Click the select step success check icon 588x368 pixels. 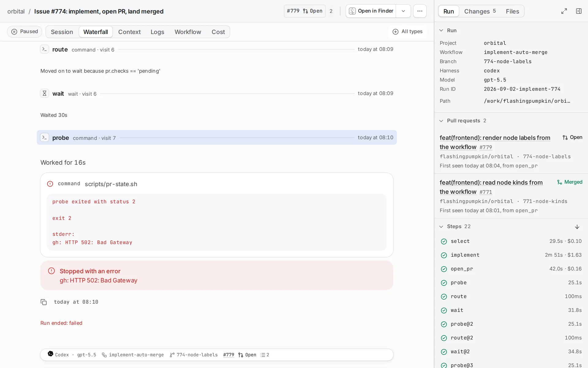pos(444,241)
